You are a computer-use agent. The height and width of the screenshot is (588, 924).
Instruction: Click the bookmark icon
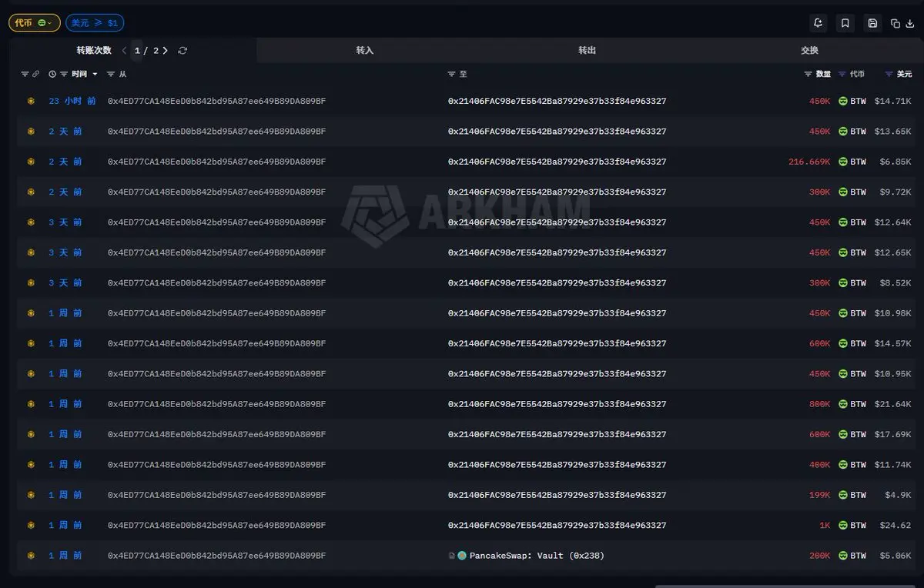[845, 23]
